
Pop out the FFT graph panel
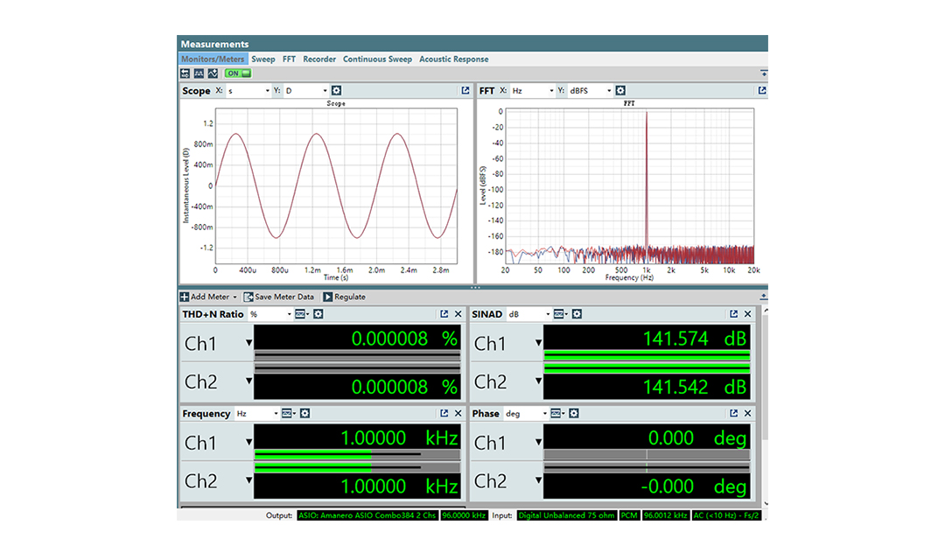762,91
